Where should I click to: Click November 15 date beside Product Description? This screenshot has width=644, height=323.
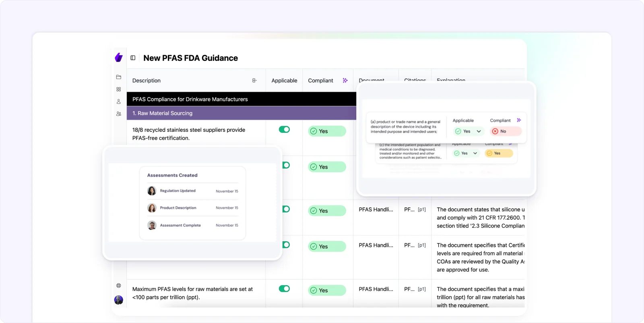pyautogui.click(x=227, y=208)
